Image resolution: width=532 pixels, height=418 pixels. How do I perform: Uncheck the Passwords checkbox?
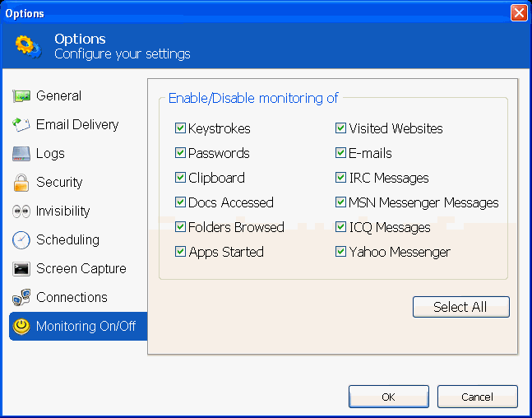pos(181,153)
